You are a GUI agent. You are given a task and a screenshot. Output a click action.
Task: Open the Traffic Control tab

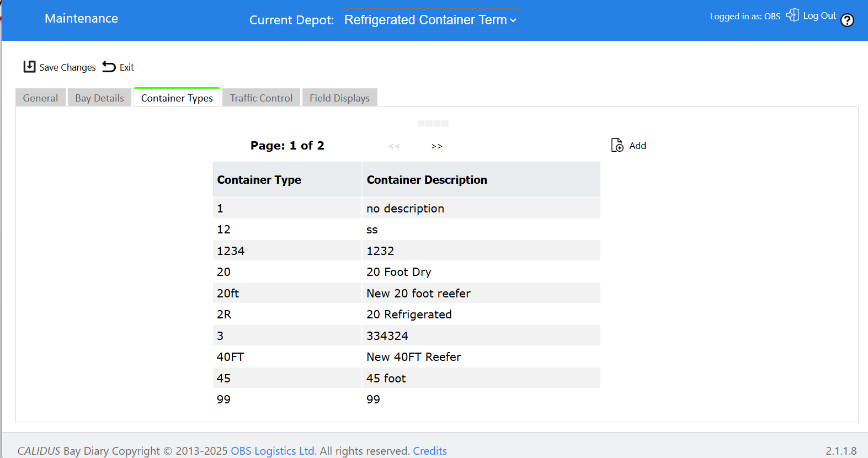261,98
